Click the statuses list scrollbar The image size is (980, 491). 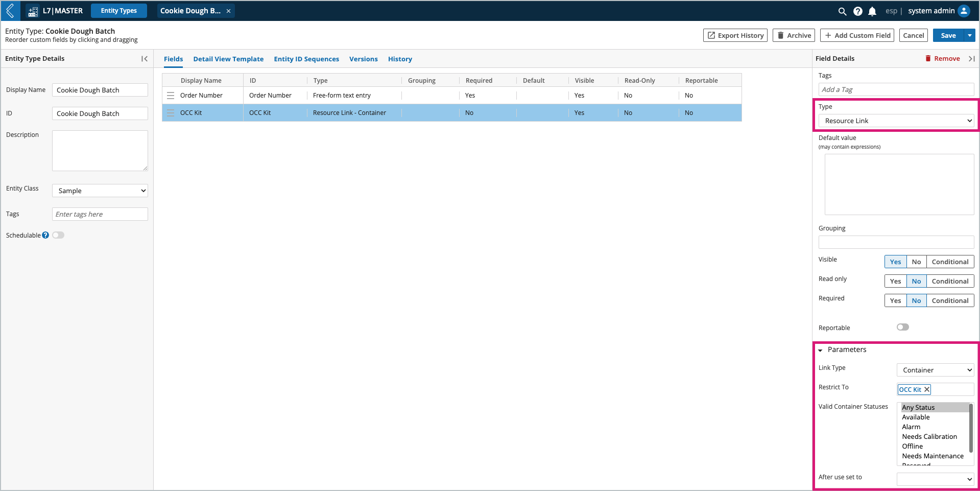971,428
